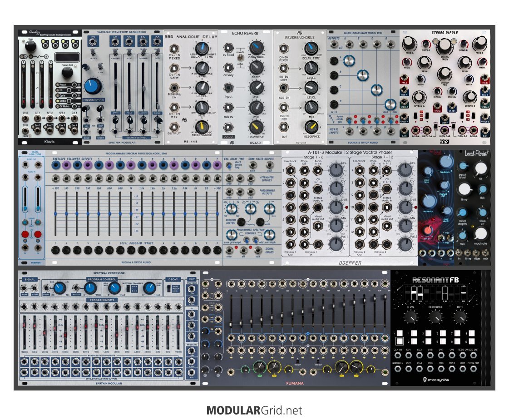The width and height of the screenshot is (509, 420).
Task: Click the <100 band slider on Spectral Processor 296t
Action: (55, 214)
